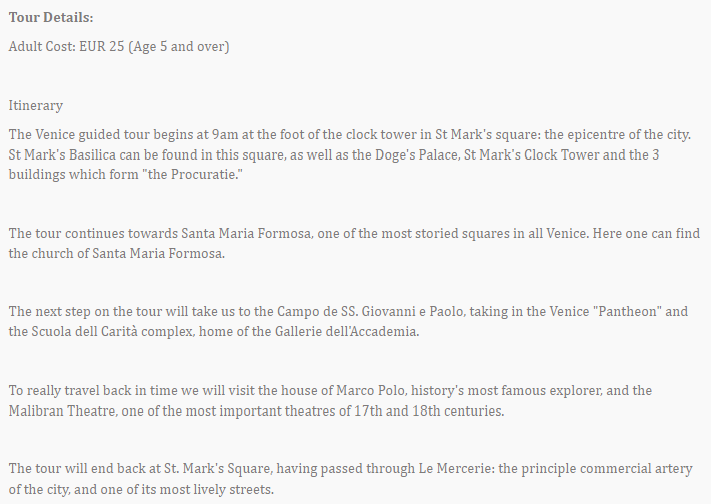
Task: Click the "Tour Details:" heading
Action: [x=52, y=18]
